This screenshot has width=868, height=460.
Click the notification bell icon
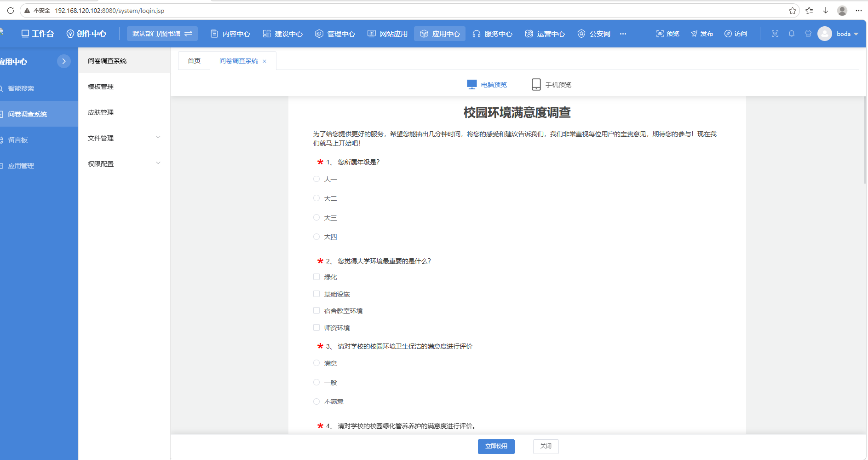[x=792, y=34]
